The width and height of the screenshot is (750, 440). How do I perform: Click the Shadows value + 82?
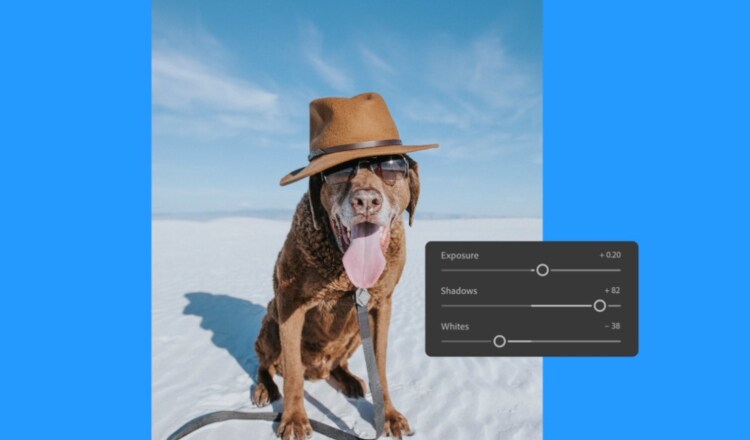(x=612, y=290)
